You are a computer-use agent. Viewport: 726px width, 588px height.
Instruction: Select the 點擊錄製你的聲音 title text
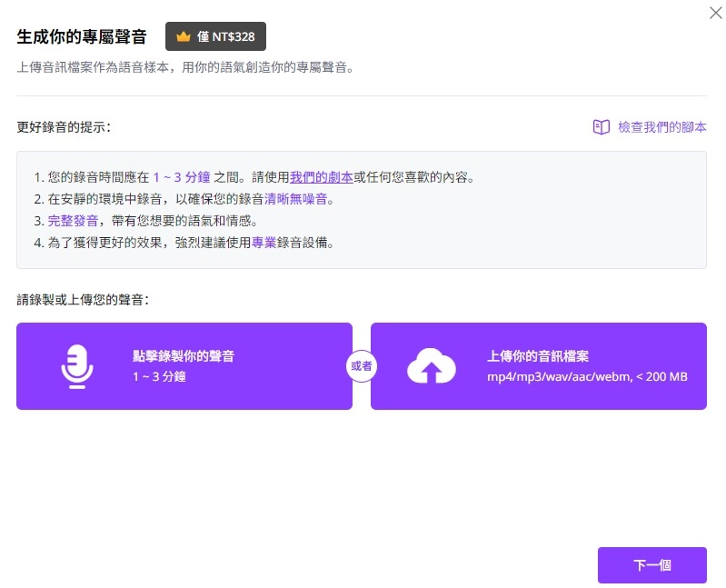click(x=189, y=356)
